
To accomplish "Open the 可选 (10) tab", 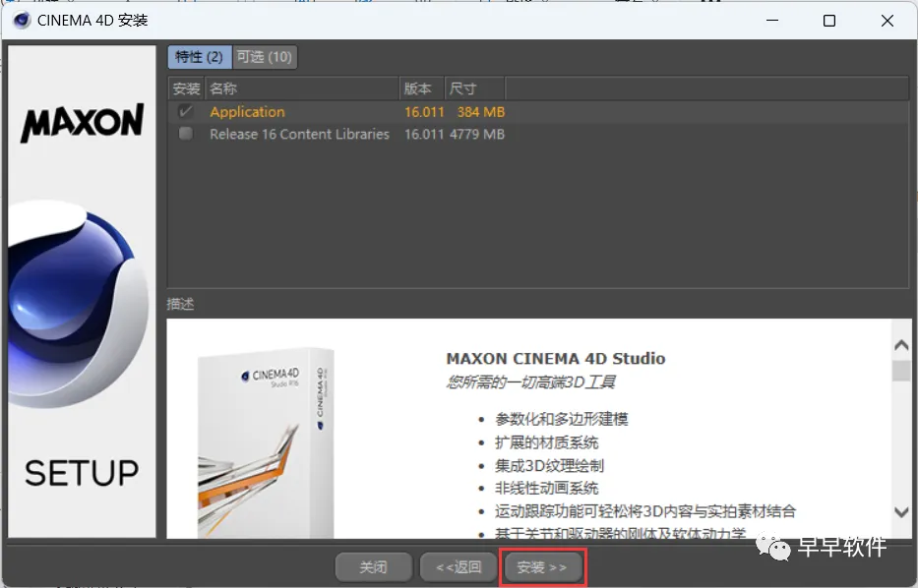I will [x=265, y=57].
